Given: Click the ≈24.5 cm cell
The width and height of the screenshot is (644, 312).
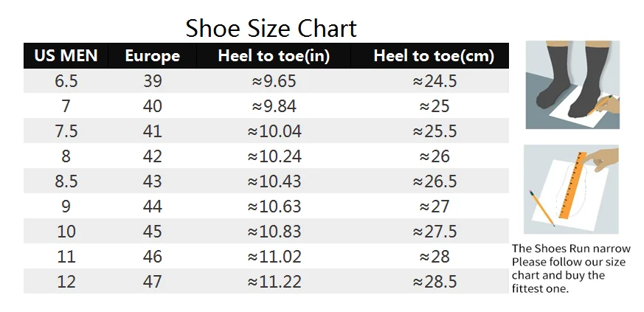Looking at the screenshot, I should click(434, 81).
